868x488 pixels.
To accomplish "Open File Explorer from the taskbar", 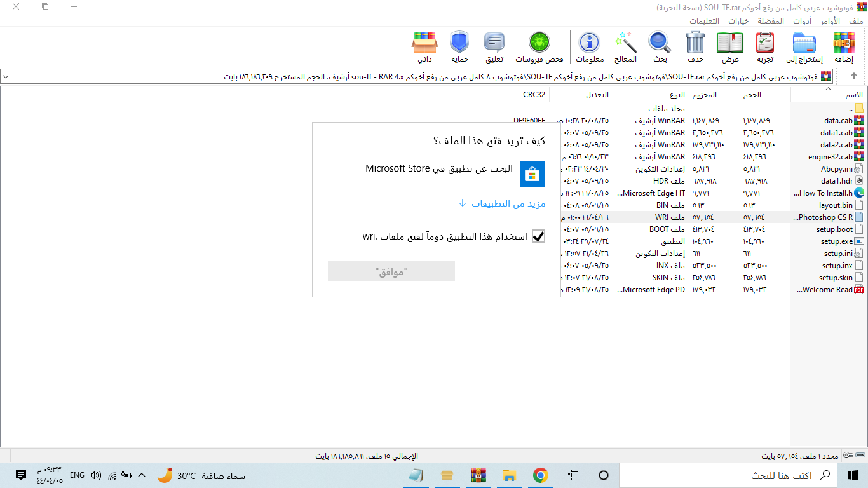I will [509, 475].
